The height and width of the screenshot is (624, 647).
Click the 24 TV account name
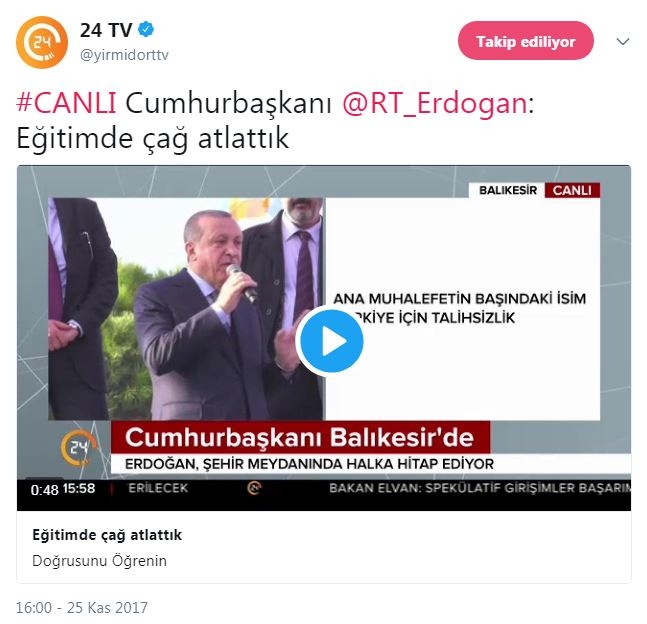106,30
